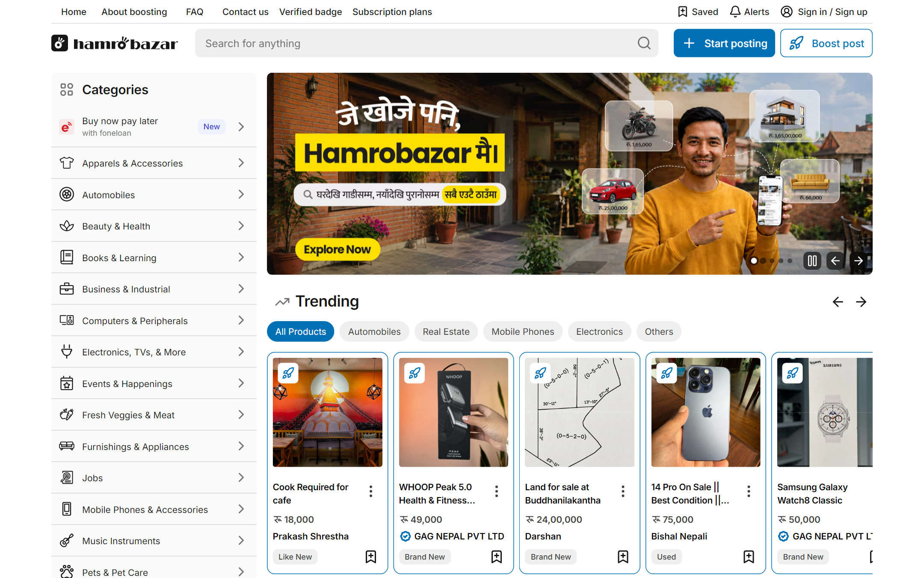Click the search magnifier icon
924x578 pixels.
[x=644, y=43]
